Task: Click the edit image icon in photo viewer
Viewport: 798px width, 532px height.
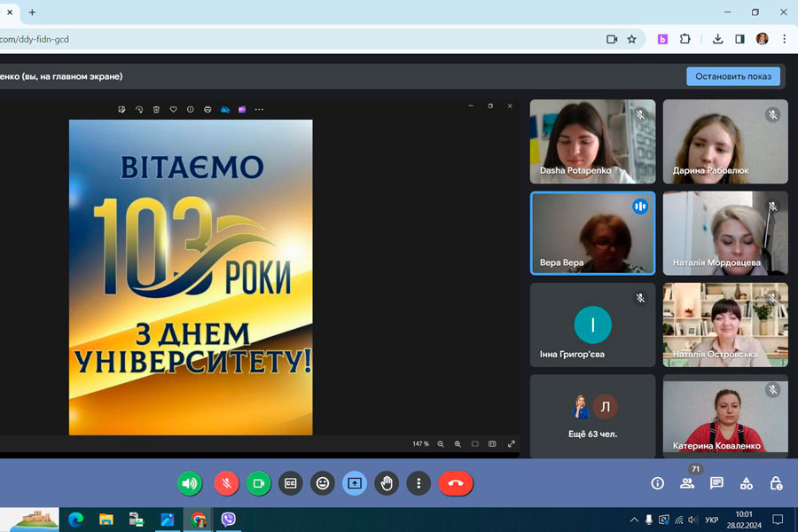Action: tap(121, 109)
